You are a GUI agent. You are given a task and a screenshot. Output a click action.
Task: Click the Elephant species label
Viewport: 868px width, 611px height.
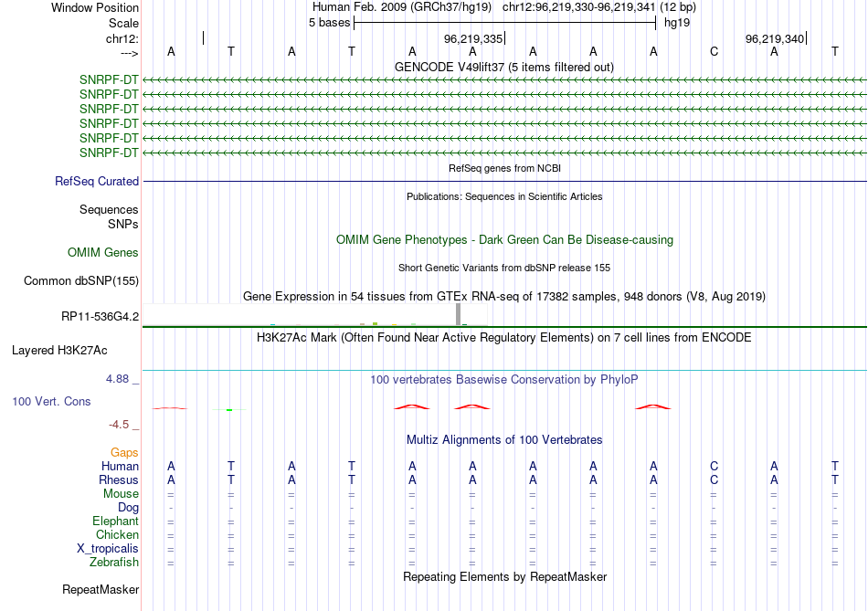click(116, 521)
